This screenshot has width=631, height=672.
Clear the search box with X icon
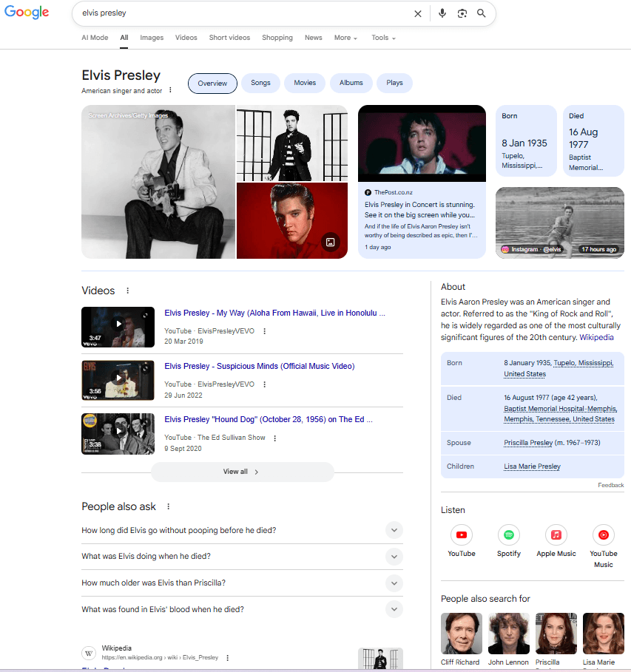point(418,14)
